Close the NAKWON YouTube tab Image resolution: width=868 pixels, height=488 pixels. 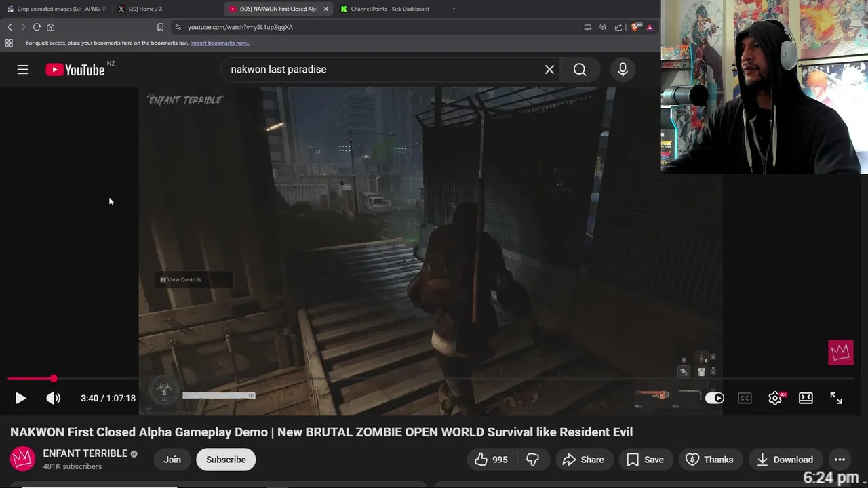pos(326,9)
